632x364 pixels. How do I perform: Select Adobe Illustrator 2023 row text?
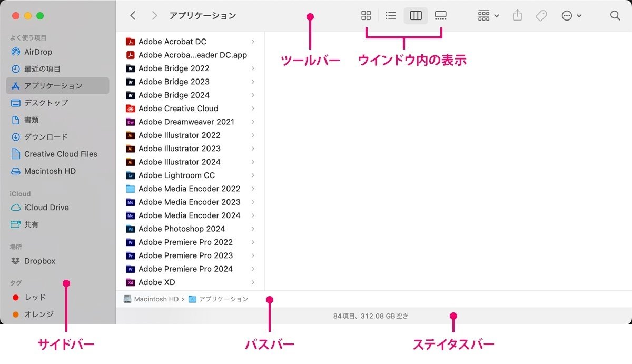pos(180,149)
